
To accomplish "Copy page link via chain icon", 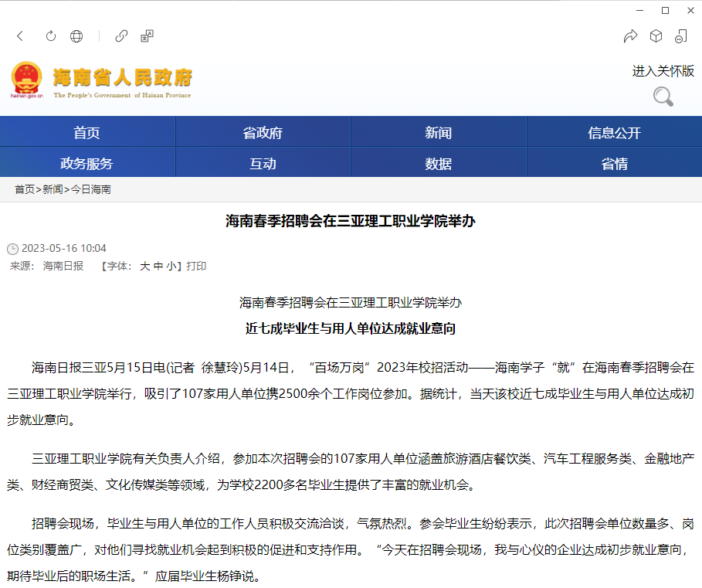I will click(x=121, y=36).
